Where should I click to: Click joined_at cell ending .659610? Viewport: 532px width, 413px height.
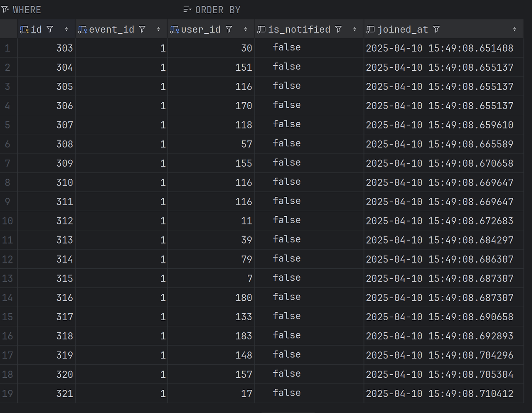443,125
